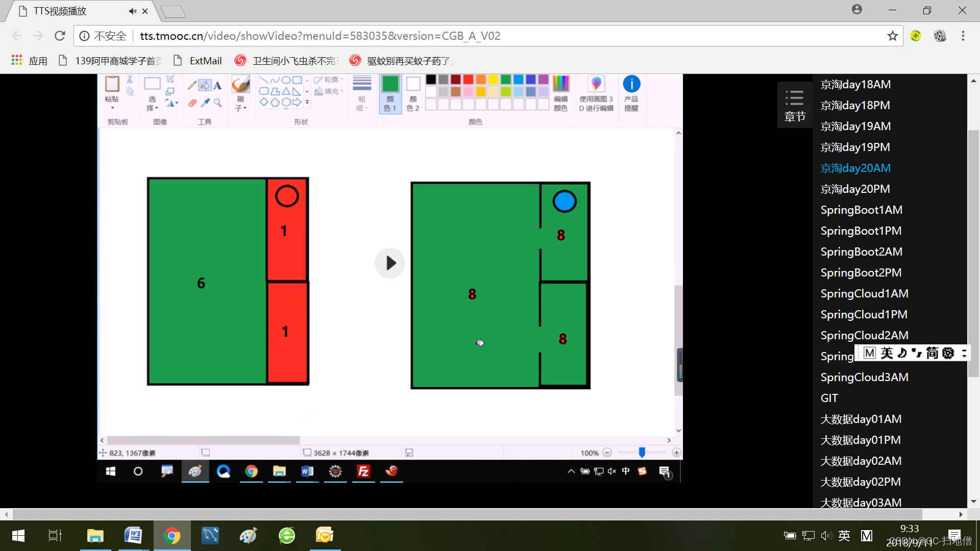Open the GIT chapter
The image size is (980, 551).
829,398
